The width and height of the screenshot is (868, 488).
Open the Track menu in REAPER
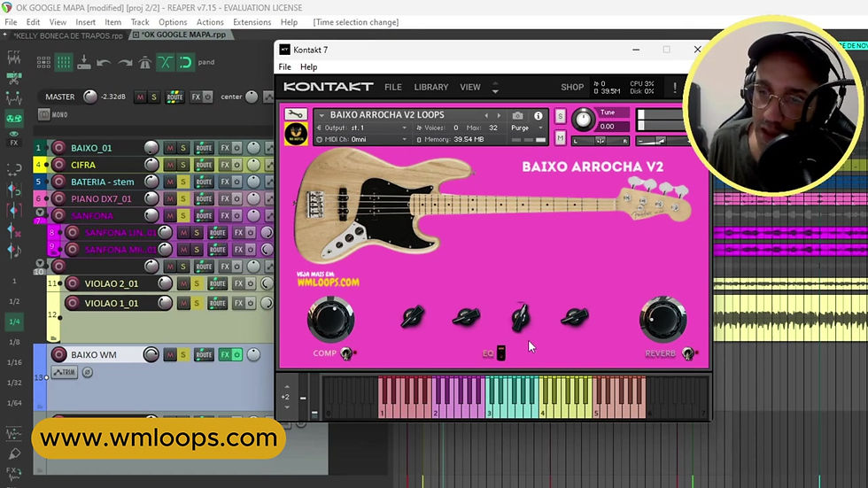pos(140,22)
